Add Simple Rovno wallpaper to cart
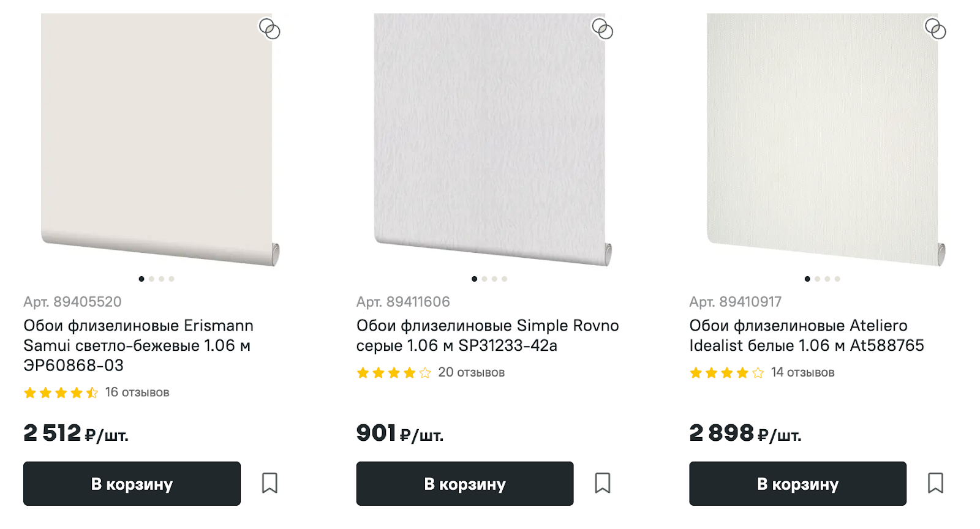This screenshot has width=980, height=529. point(465,484)
